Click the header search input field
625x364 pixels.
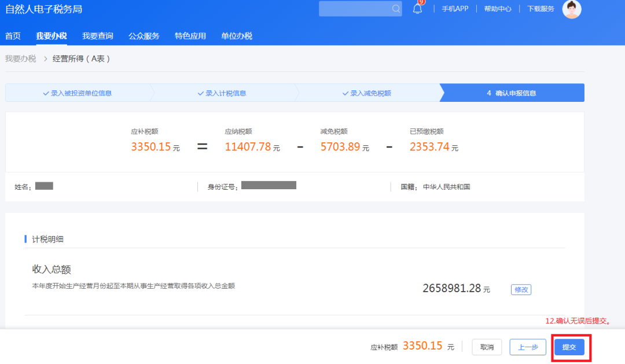[x=360, y=9]
